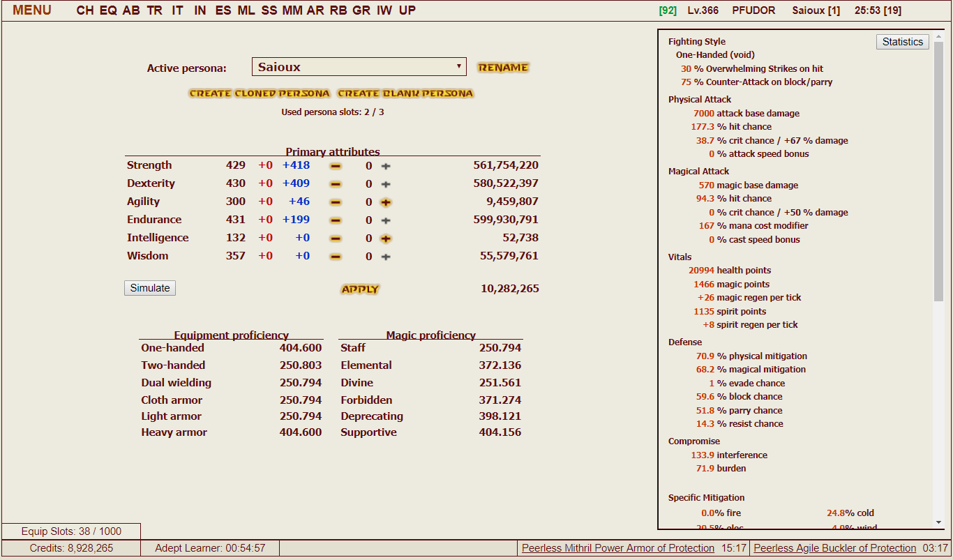Go to the ES shortcut

[223, 10]
